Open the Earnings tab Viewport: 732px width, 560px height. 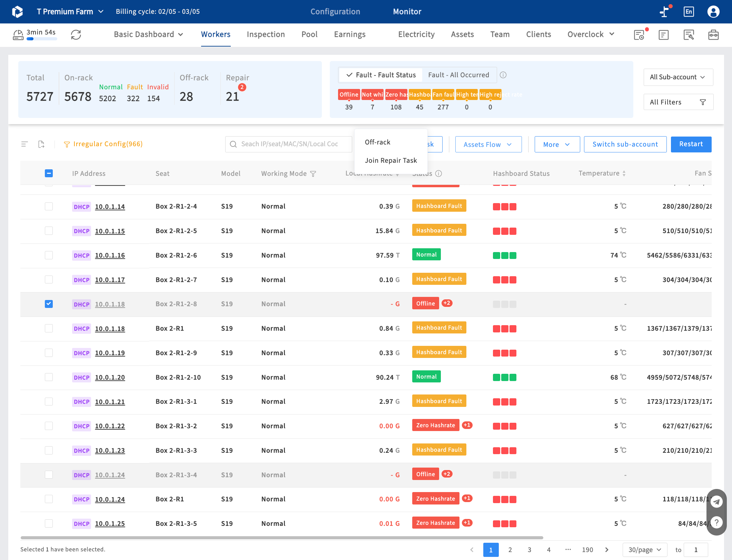(x=349, y=34)
